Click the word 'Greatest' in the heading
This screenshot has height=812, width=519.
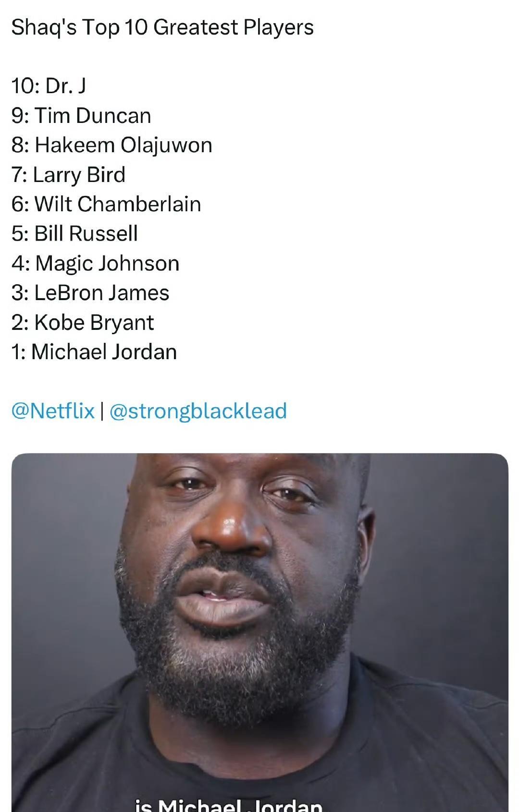[x=196, y=27]
